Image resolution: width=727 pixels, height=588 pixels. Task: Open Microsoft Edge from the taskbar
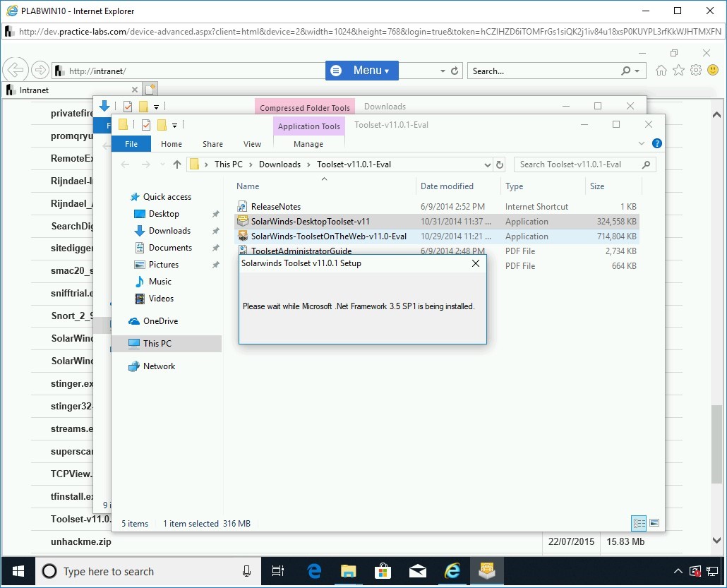(314, 571)
